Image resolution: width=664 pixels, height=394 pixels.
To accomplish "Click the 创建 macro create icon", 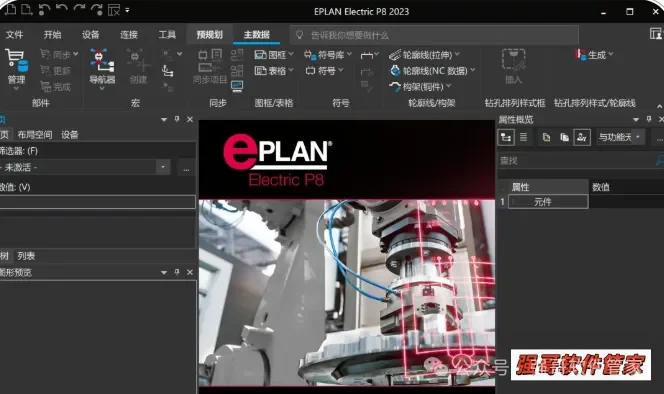I will pos(138,68).
